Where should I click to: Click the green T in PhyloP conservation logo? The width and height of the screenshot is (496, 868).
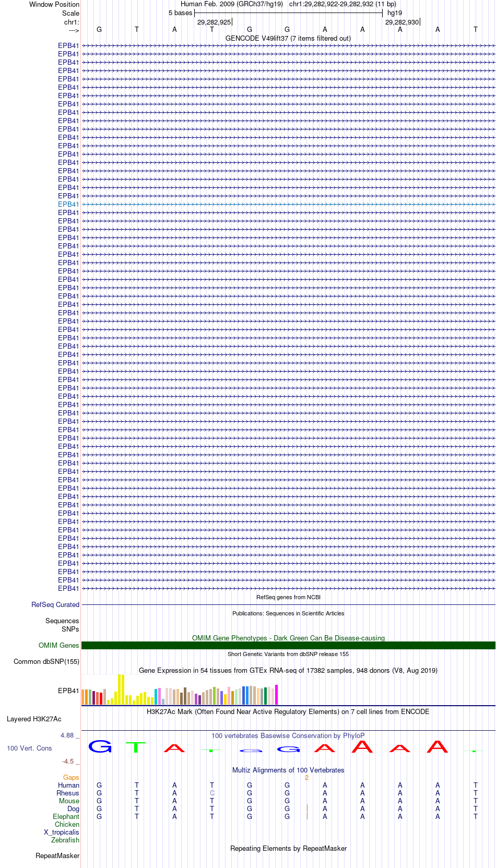point(136,747)
